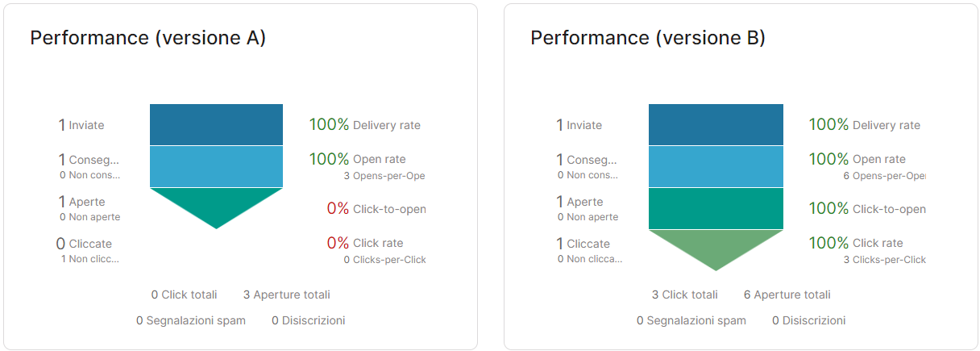
Task: Click light blue funnel segment in versione B
Action: point(716,166)
